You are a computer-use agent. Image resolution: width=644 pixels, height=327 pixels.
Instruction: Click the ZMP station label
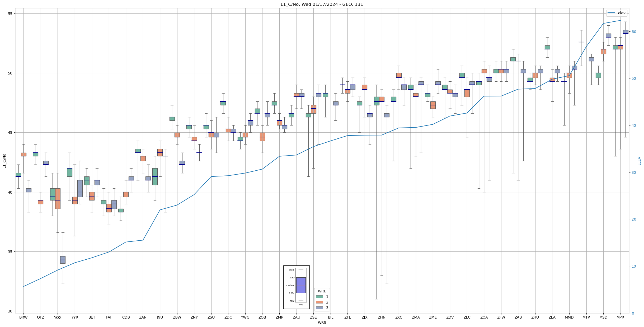(x=279, y=317)
